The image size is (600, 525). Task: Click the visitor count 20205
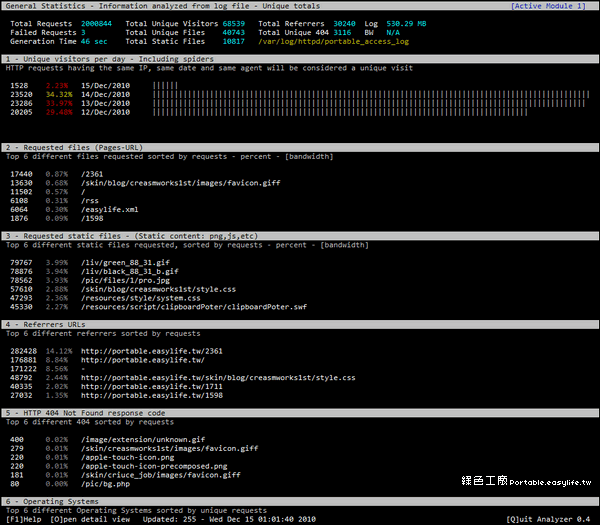click(x=21, y=112)
